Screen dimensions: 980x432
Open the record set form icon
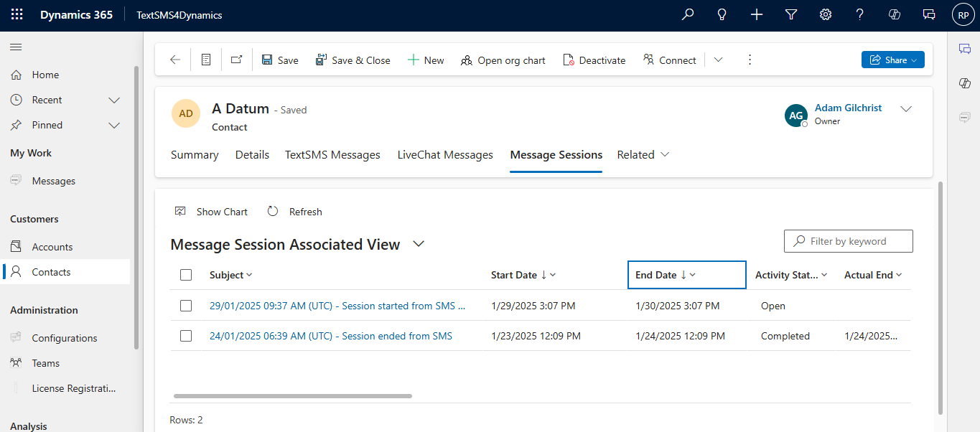206,60
